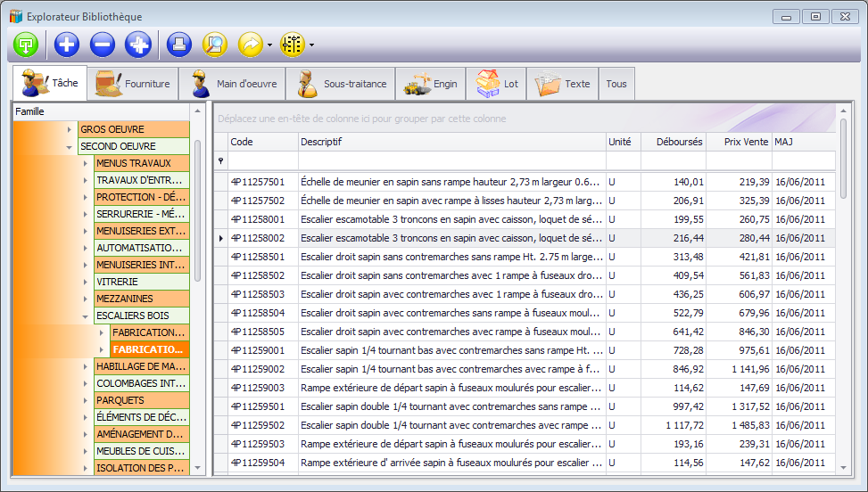The height and width of the screenshot is (492, 868).
Task: Click the Descriptif filter row field
Action: [451, 160]
